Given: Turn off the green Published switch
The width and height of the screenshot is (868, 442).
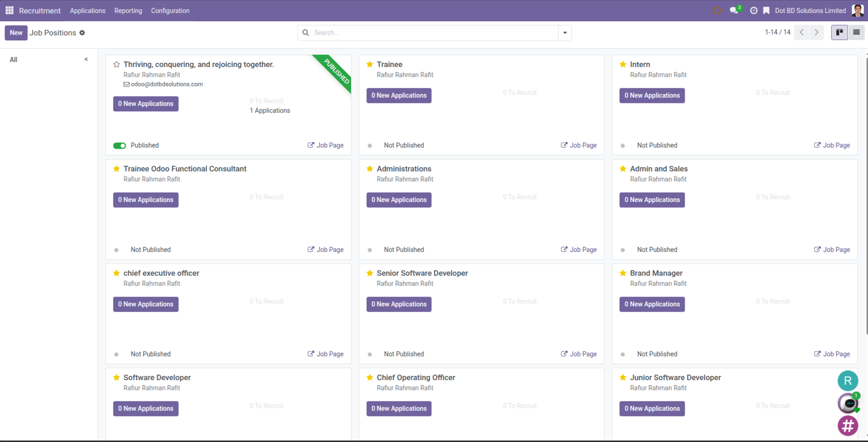Looking at the screenshot, I should [x=119, y=146].
